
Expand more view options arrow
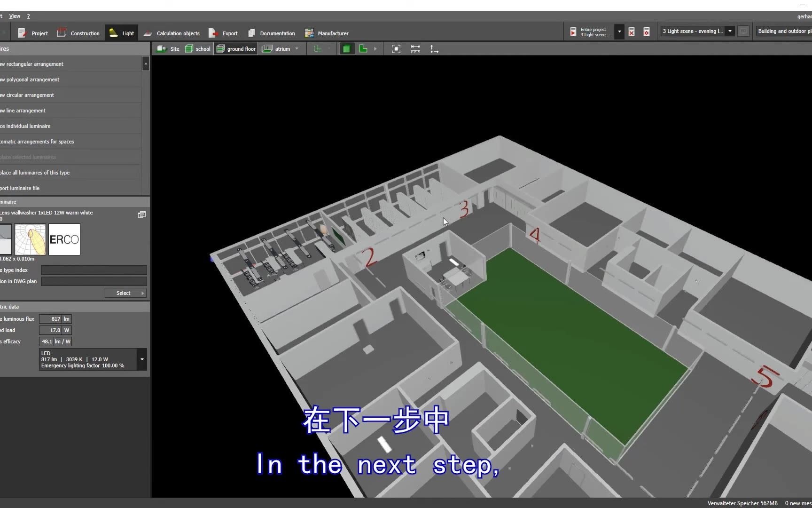[375, 49]
